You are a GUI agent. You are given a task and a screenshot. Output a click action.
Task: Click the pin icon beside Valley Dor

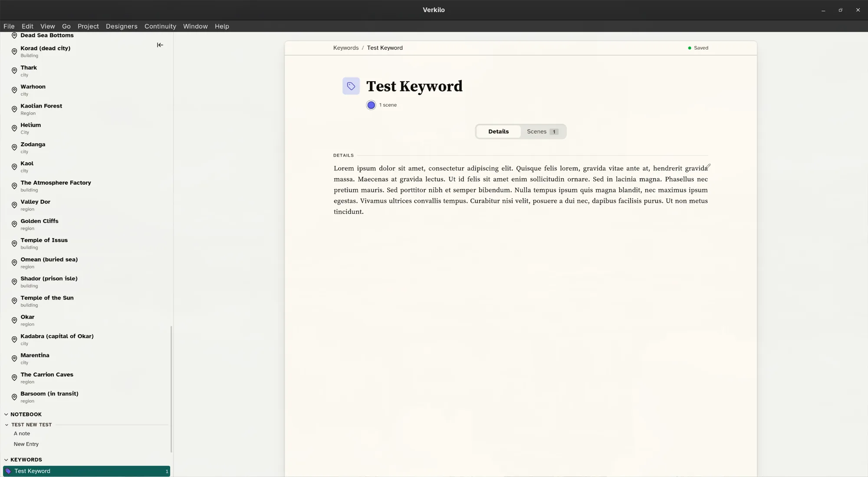(14, 205)
